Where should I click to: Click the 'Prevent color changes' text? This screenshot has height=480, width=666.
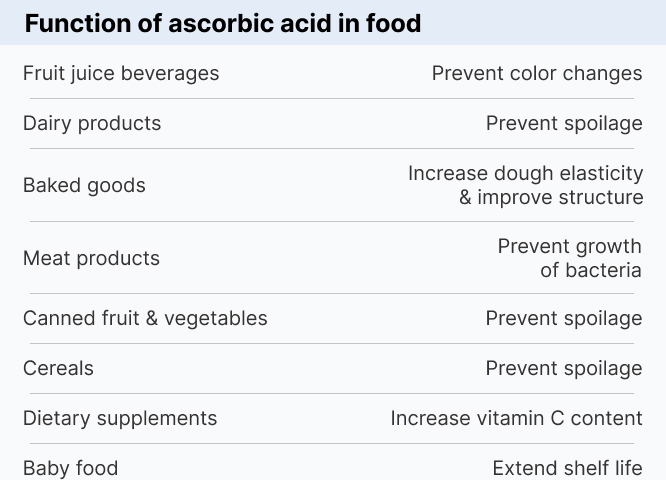click(x=537, y=73)
